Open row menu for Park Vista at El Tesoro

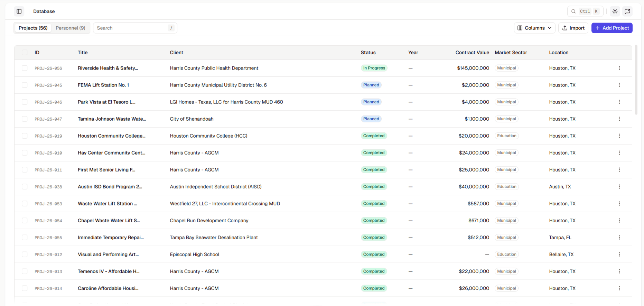coord(619,102)
